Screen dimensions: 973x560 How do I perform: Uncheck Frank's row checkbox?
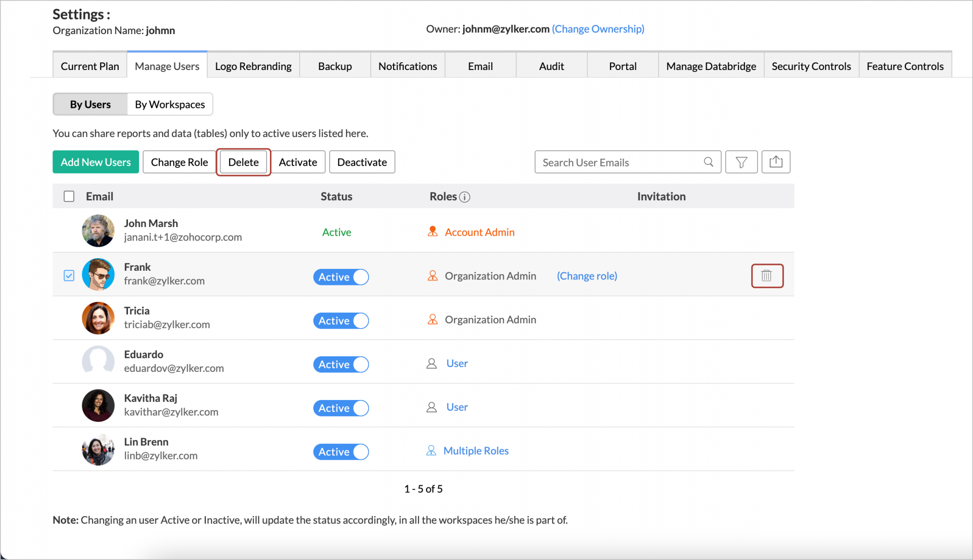pyautogui.click(x=69, y=276)
